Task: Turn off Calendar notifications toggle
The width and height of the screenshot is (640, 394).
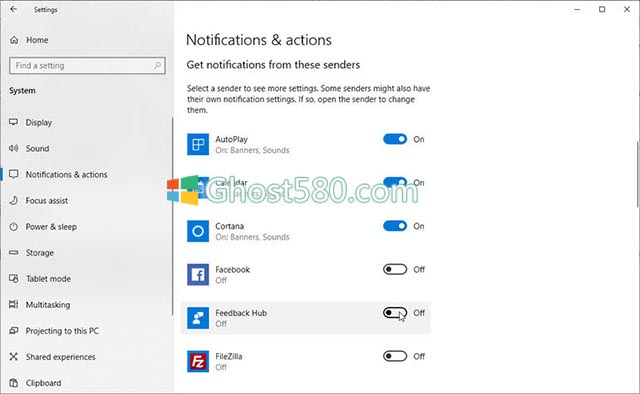Action: pos(395,182)
